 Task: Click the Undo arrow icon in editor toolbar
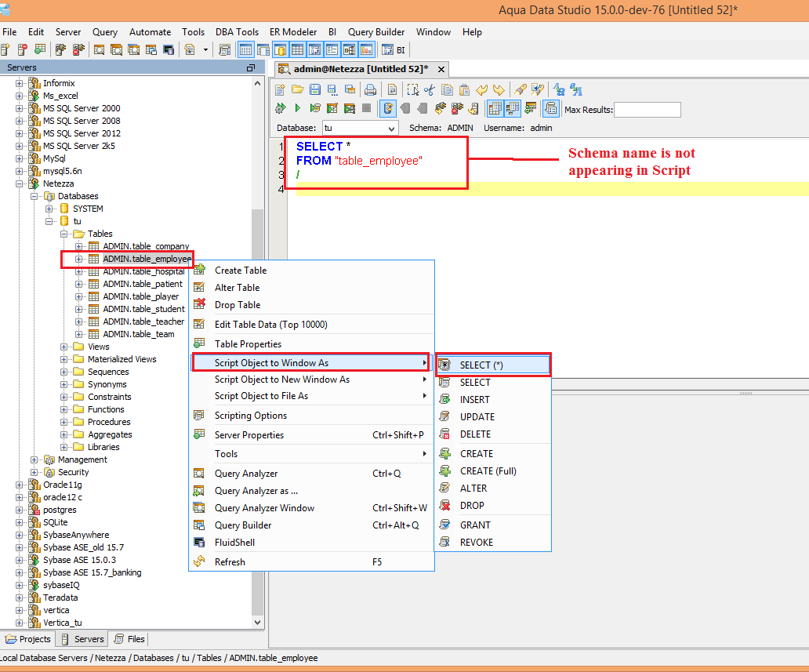tap(481, 90)
